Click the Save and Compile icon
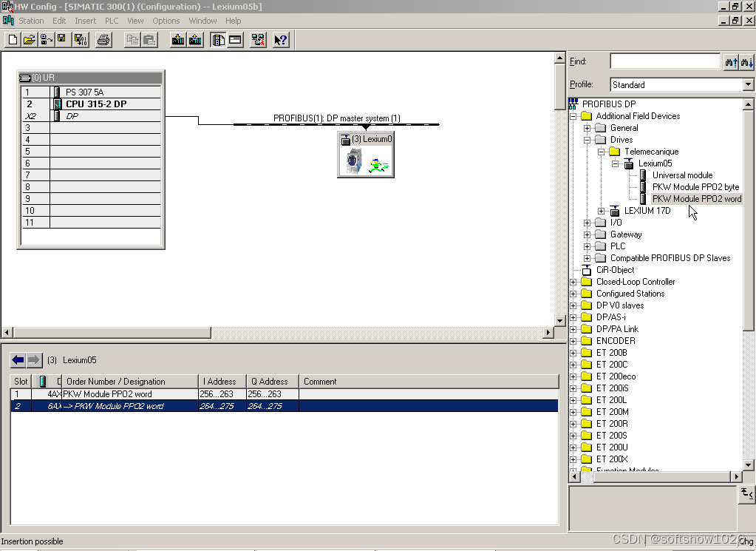The image size is (756, 551). [x=81, y=39]
